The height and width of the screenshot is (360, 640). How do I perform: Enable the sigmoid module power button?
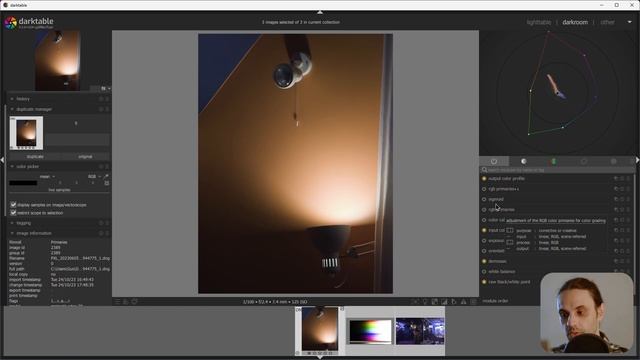point(484,199)
